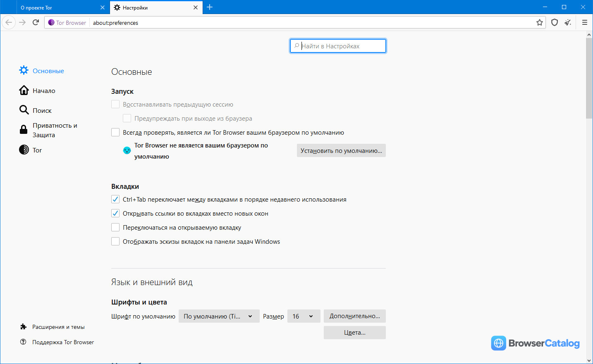593x364 pixels.
Task: Open new tab with plus icon
Action: (210, 7)
